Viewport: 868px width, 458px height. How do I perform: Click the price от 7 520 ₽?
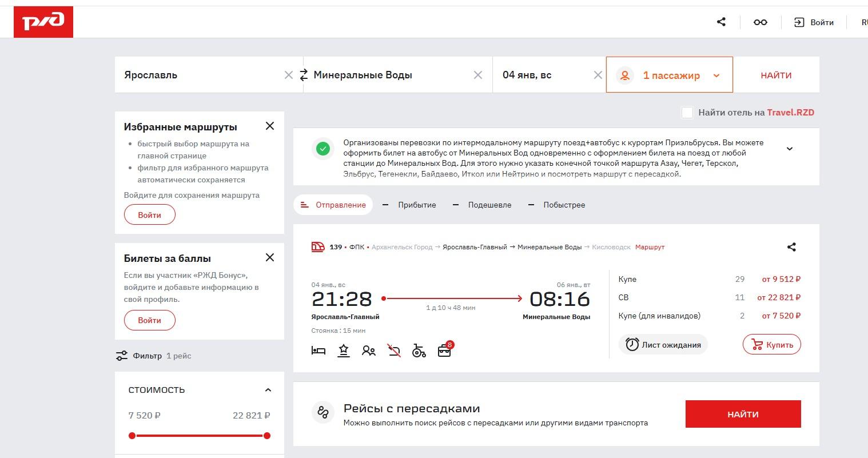pos(781,316)
